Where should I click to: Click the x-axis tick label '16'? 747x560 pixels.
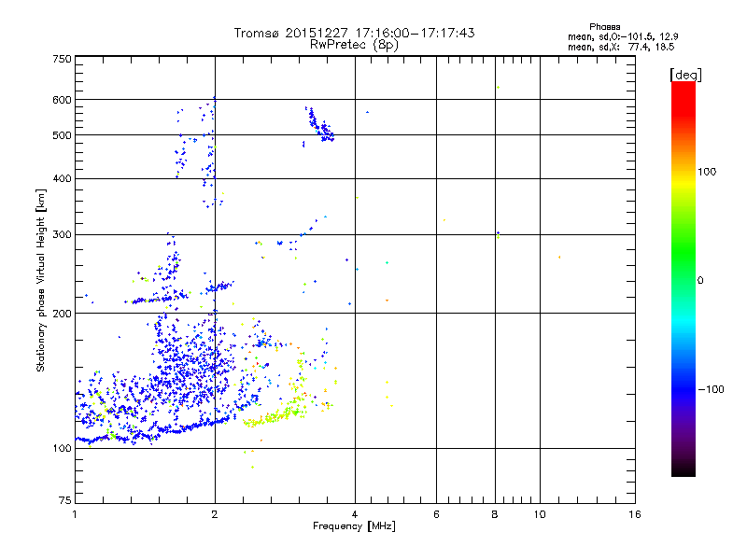tap(635, 514)
